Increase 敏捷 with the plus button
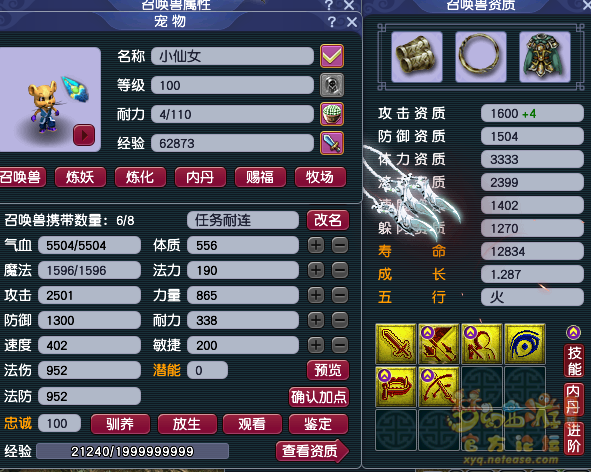591x472 pixels. (x=316, y=345)
